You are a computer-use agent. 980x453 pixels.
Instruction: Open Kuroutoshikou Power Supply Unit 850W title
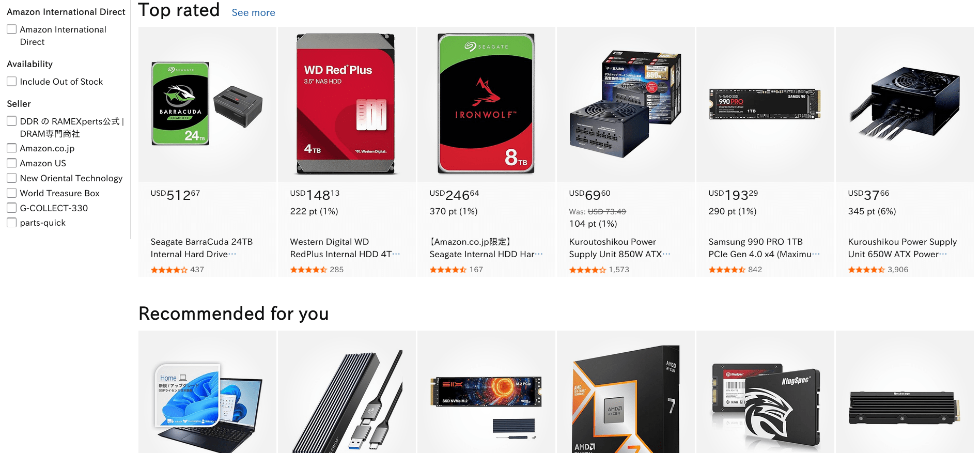[619, 248]
